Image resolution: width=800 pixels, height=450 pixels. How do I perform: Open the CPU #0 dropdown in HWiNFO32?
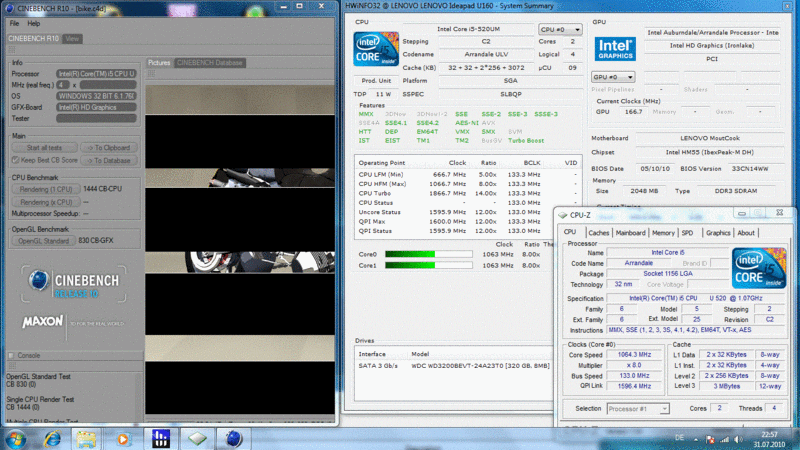pyautogui.click(x=560, y=30)
